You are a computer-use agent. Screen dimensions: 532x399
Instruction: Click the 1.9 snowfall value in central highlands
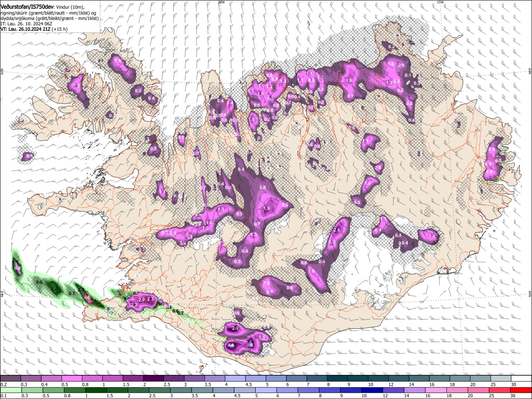coord(266,209)
